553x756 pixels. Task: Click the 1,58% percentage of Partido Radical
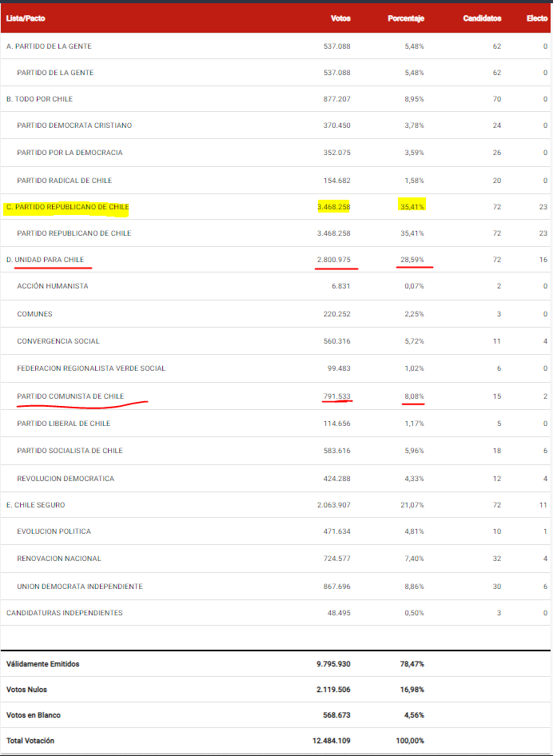(x=415, y=181)
